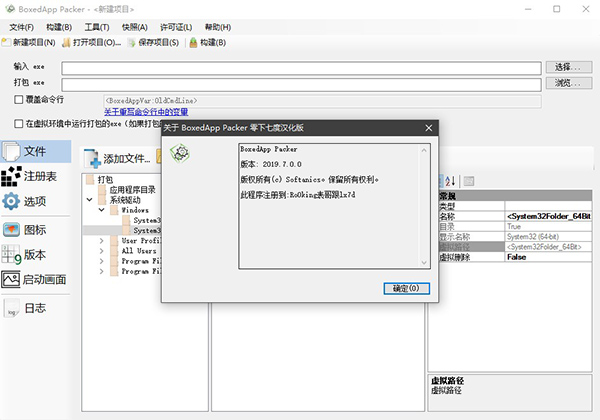Click the property pages icon in properties toolbar
This screenshot has height=420, width=600.
[469, 181]
